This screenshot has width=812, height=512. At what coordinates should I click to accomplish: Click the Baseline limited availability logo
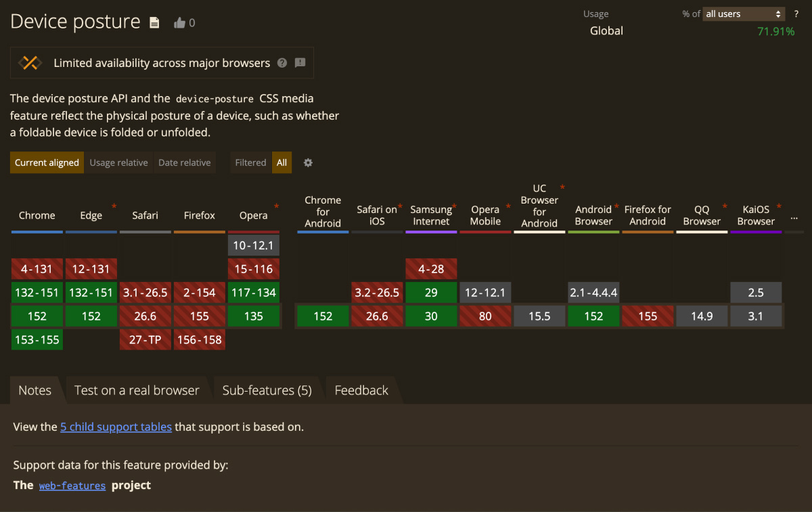pyautogui.click(x=30, y=63)
